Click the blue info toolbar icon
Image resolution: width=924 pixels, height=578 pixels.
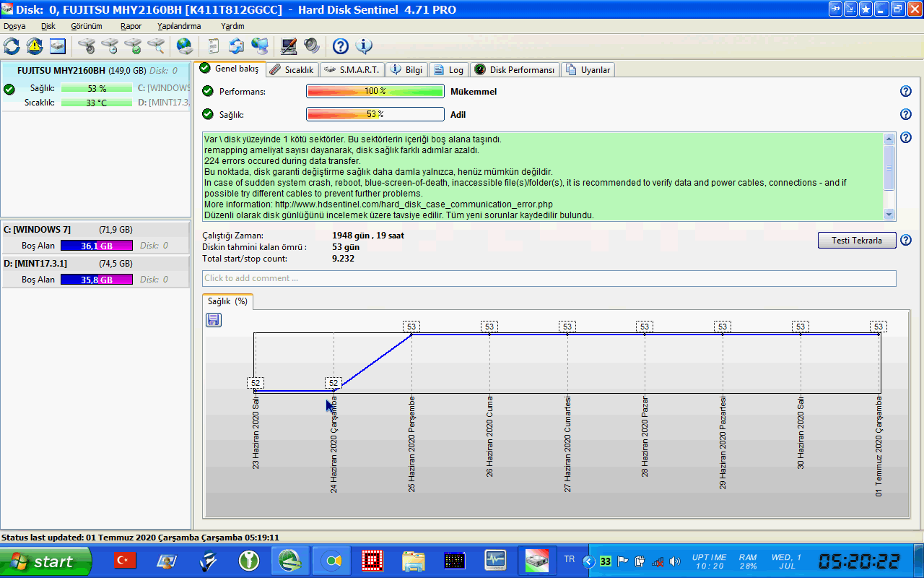click(364, 46)
